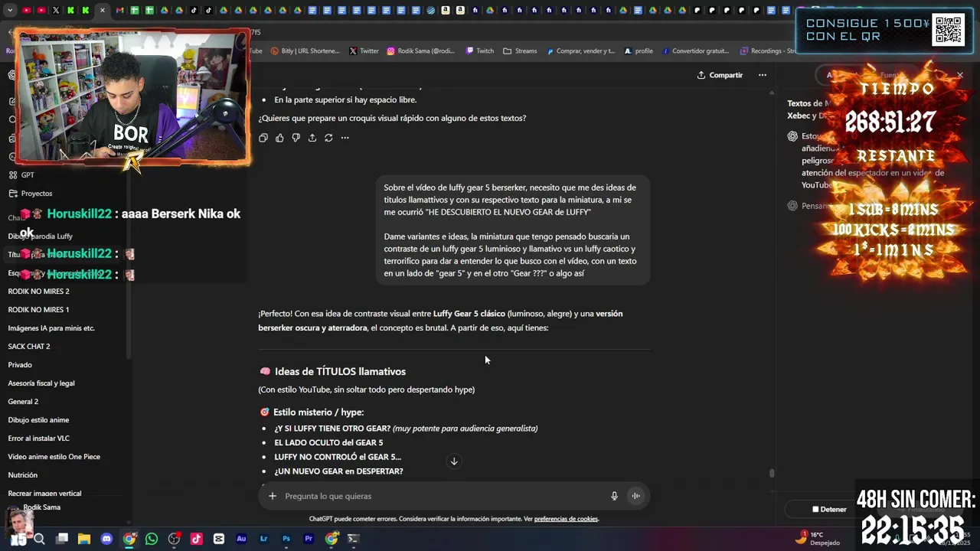Focus the 'Pregunta lo que quieras' input field
Viewport: 980px width, 551px height.
(444, 496)
